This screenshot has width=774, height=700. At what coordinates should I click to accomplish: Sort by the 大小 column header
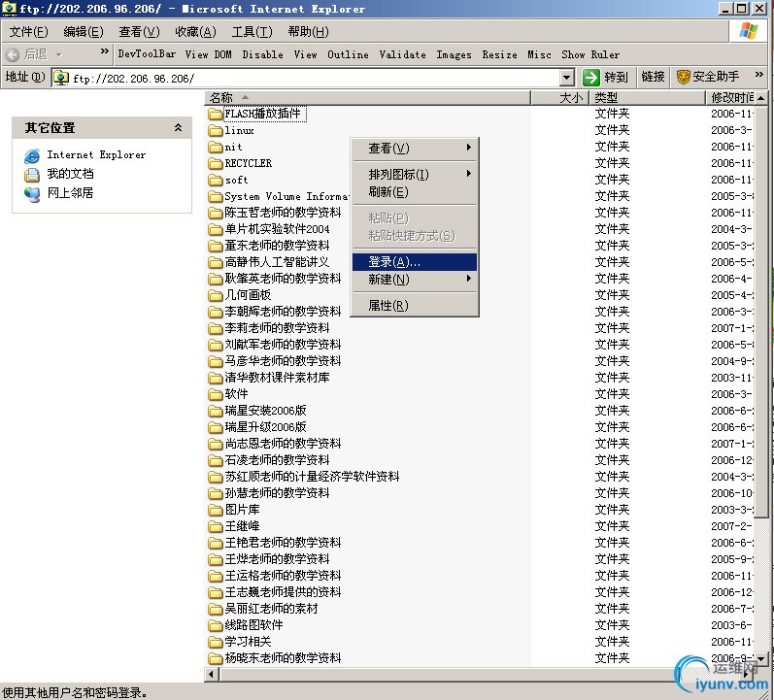tap(560, 98)
